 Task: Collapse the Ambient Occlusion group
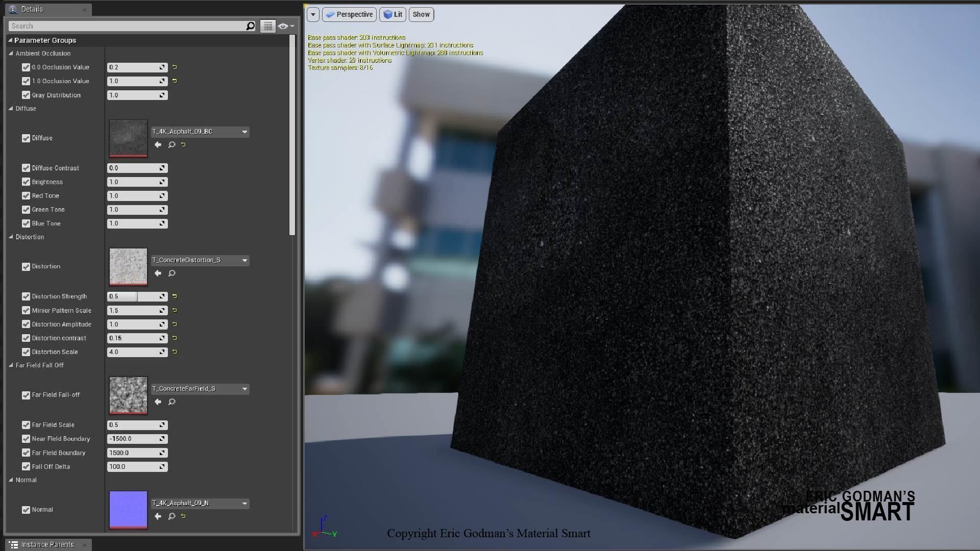click(x=11, y=53)
